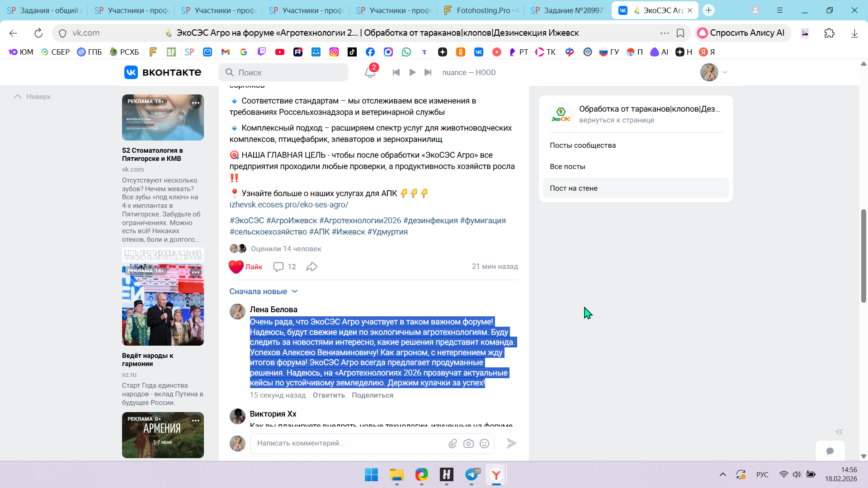Open the izhevsk.ecoses.pro/eko-ses-agro/ link
The image size is (868, 488).
click(x=288, y=205)
